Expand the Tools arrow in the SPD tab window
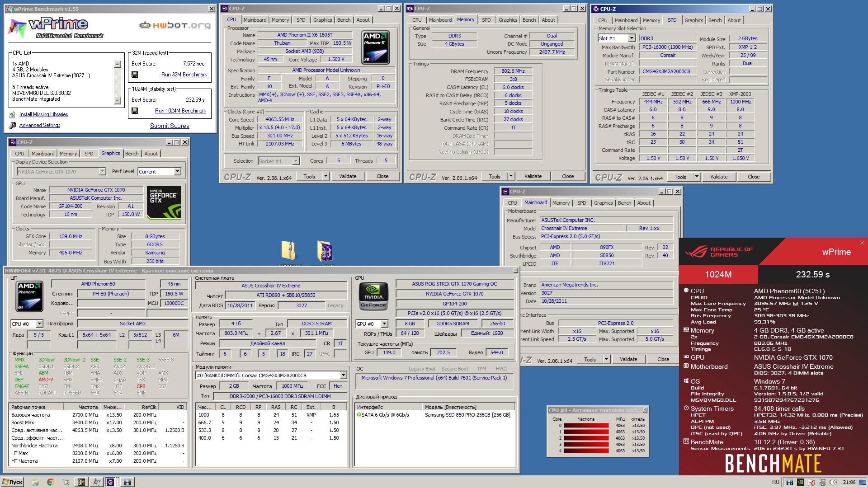Viewport: 868px width, 488px height. coord(697,177)
